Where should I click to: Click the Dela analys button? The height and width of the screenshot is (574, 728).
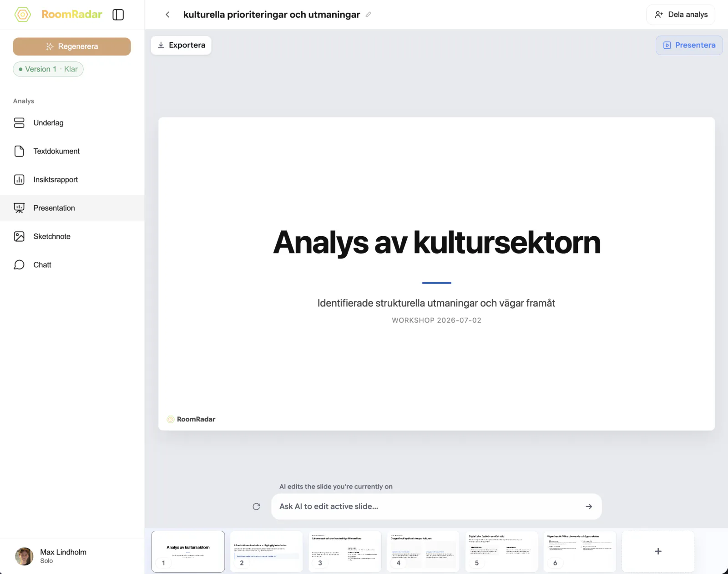(681, 15)
